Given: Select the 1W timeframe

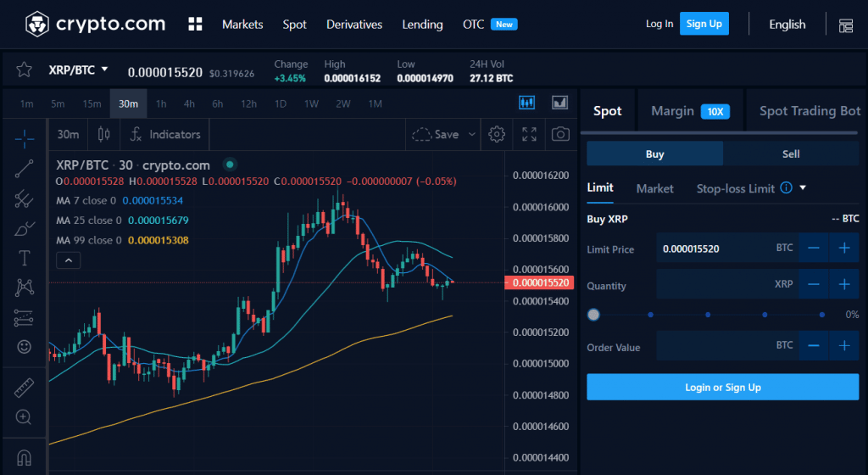Looking at the screenshot, I should click(312, 103).
